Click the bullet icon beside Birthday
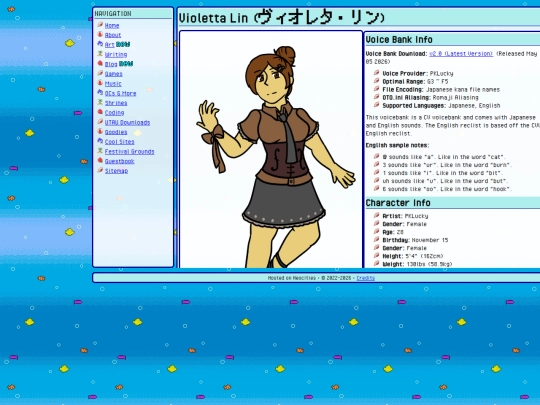Viewport: 540px width, 405px height. (376, 239)
